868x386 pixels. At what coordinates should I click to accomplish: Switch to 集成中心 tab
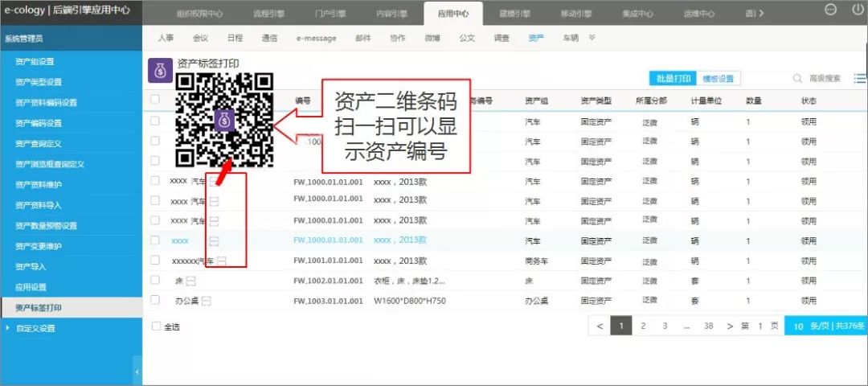click(637, 14)
